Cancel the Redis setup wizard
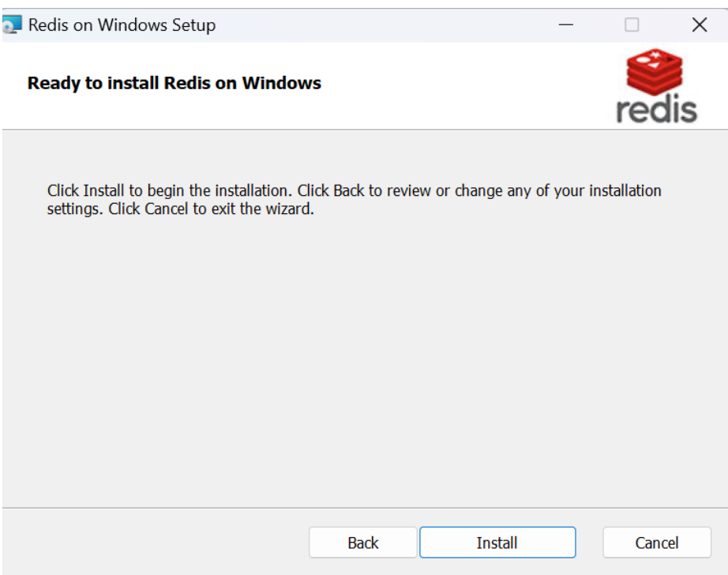Screen dimensions: 728x575 pos(656,542)
